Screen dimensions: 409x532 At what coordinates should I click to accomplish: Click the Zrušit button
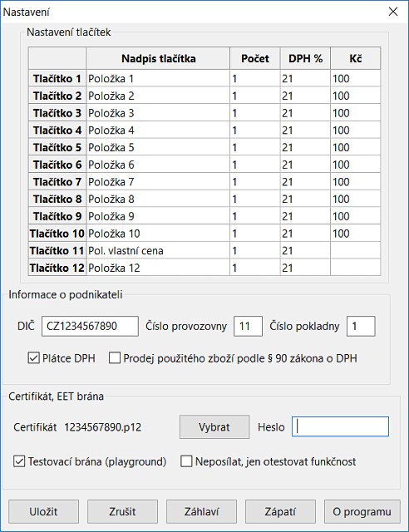pyautogui.click(x=122, y=511)
